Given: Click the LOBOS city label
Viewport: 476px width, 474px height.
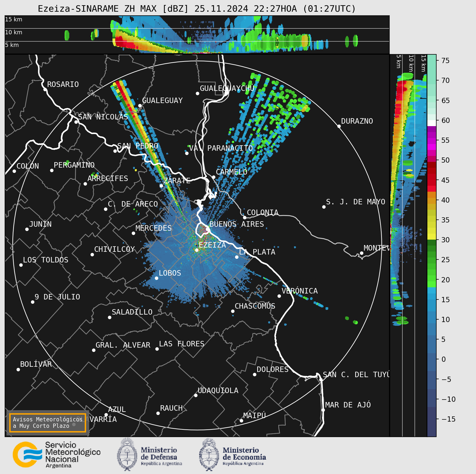Looking at the screenshot, I should click(170, 273).
